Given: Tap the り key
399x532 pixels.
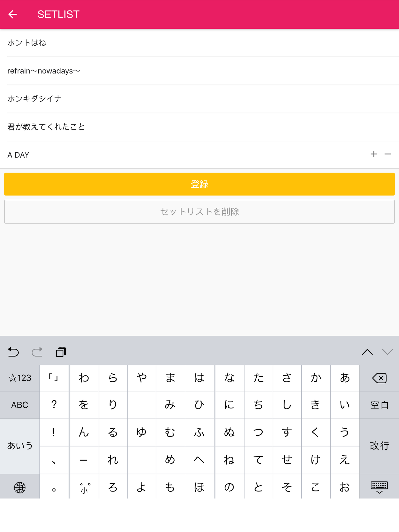Looking at the screenshot, I should [x=113, y=405].
